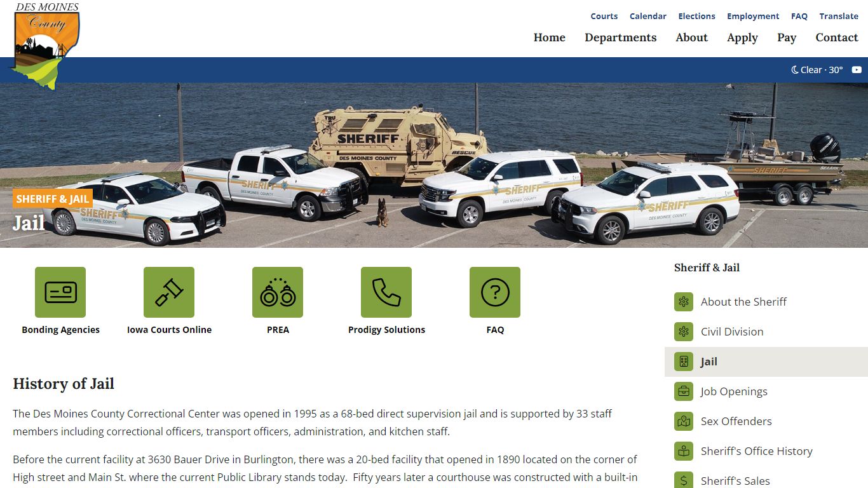Go to the Employment link
This screenshot has height=488, width=868.
(753, 17)
